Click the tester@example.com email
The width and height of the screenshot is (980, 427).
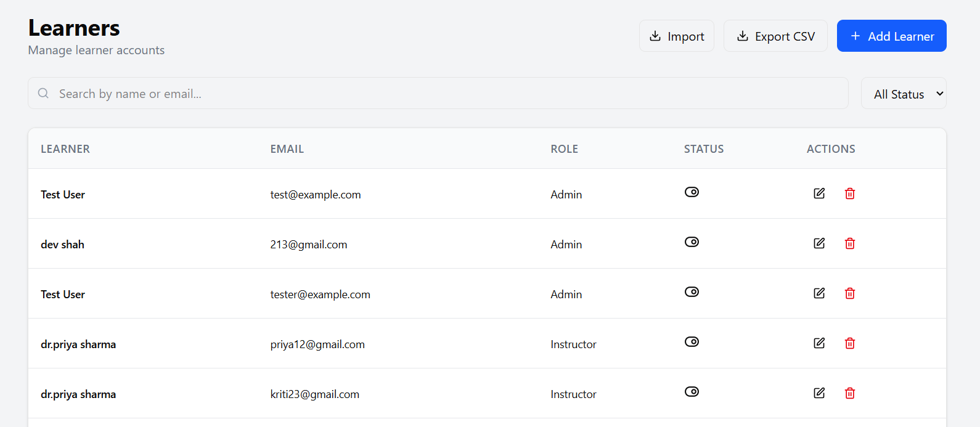pyautogui.click(x=321, y=295)
